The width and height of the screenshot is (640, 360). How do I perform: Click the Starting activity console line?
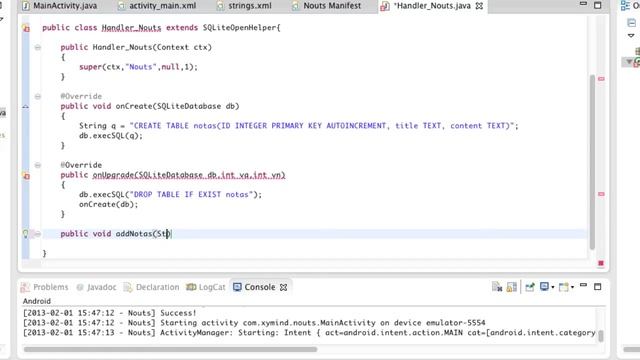tap(254, 323)
